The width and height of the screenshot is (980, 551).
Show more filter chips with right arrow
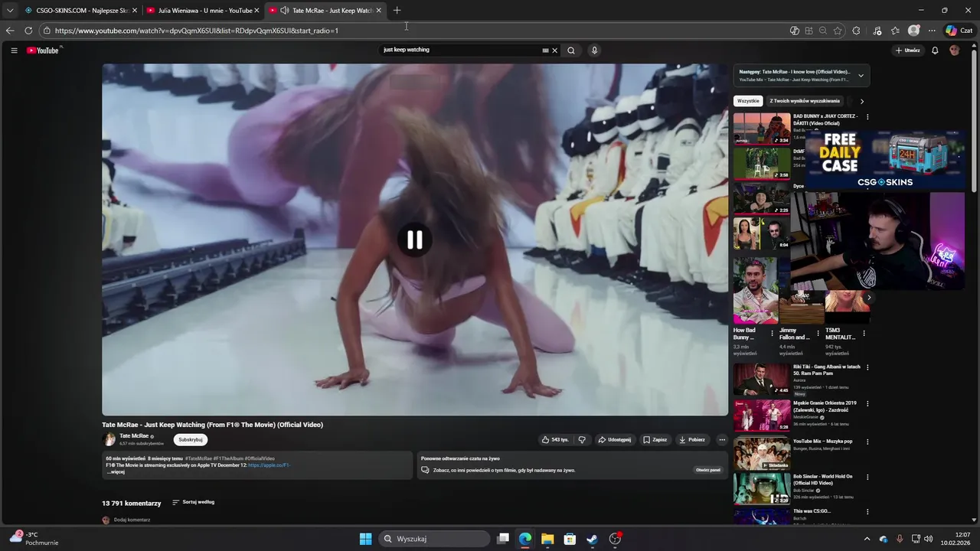pyautogui.click(x=861, y=101)
